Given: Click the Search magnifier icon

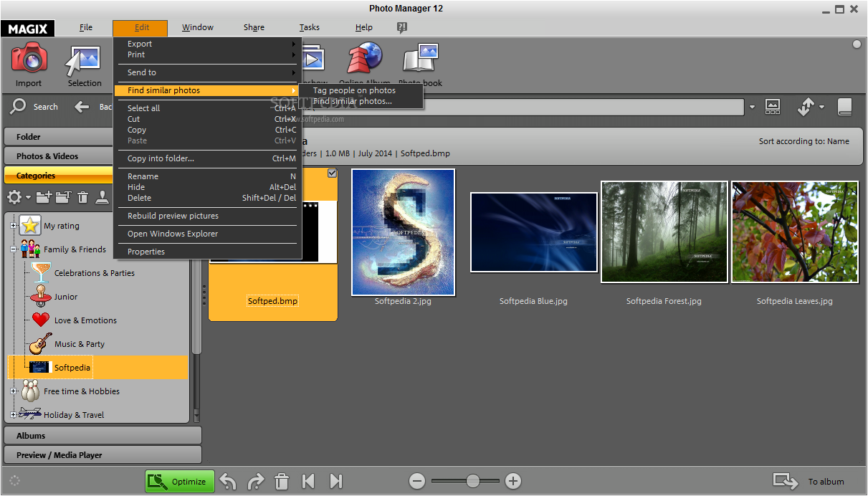Looking at the screenshot, I should coord(19,107).
